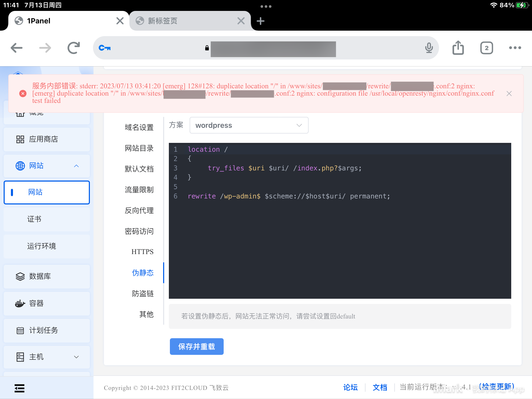Viewport: 532px width, 399px height.
Task: Dismiss the nginx error alert
Action: (x=509, y=93)
